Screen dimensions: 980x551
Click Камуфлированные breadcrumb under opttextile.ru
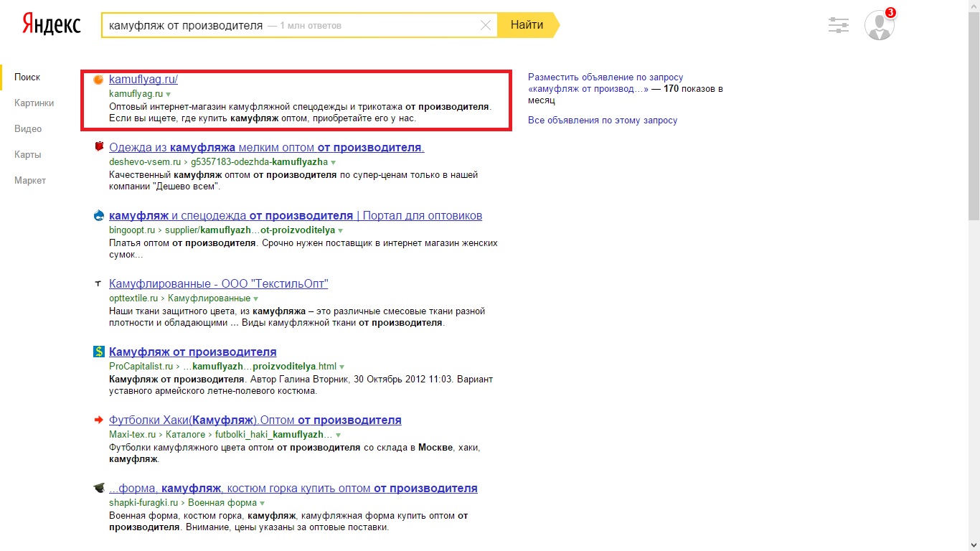pos(209,298)
